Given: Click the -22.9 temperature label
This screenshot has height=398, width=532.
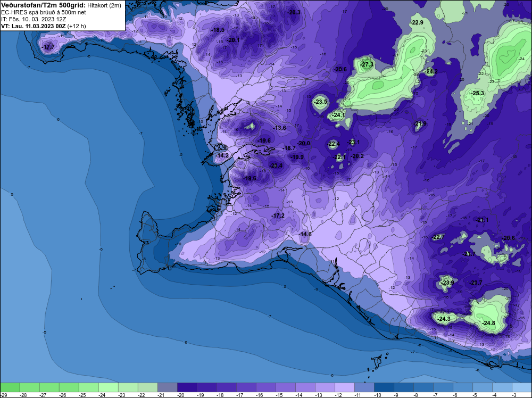Looking at the screenshot, I should click(x=417, y=23).
